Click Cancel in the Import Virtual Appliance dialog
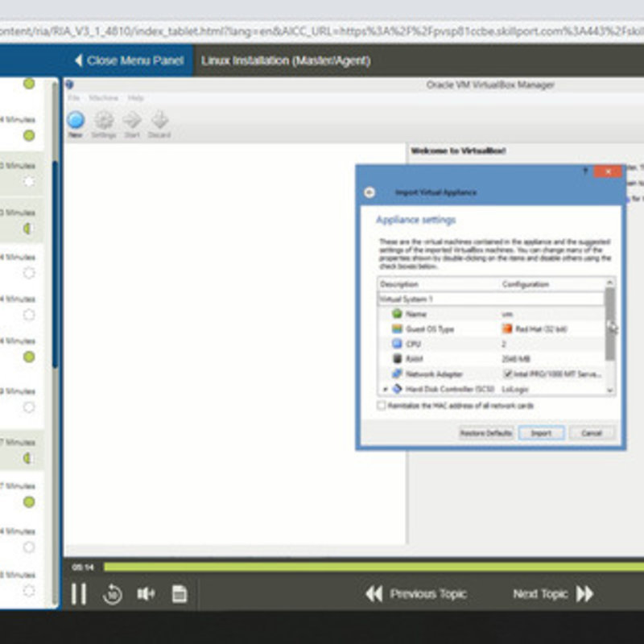Screen dimensions: 644x644 [592, 433]
